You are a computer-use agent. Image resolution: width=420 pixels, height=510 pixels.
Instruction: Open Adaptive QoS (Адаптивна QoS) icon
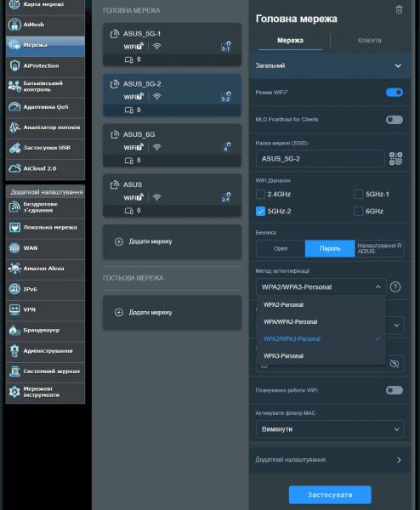(x=14, y=107)
